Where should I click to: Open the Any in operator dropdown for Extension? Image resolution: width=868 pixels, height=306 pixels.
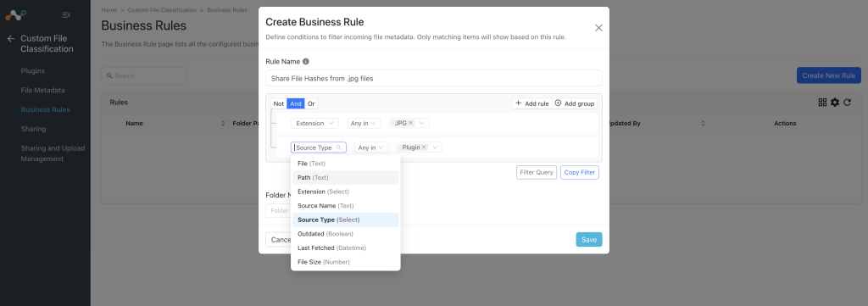[364, 124]
